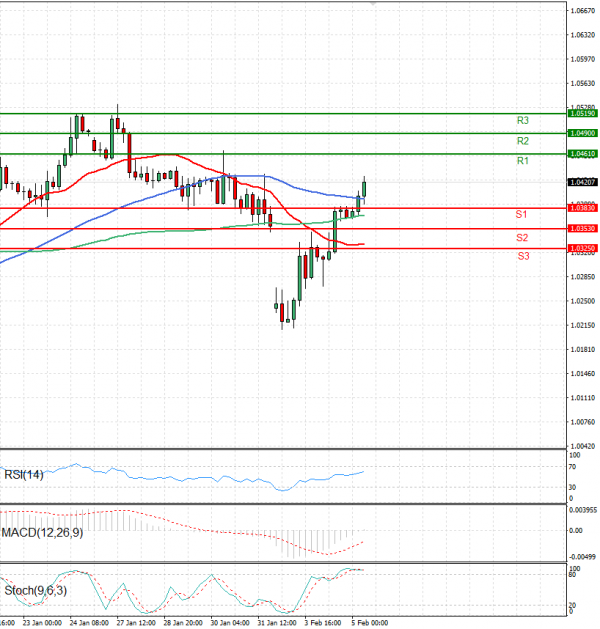Screen dimensions: 600x629
Task: Click the 1.06670 price axis value
Action: point(583,11)
